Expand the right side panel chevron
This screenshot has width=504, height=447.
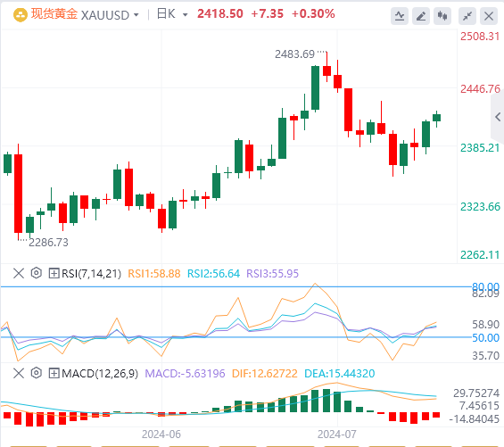tap(498, 117)
